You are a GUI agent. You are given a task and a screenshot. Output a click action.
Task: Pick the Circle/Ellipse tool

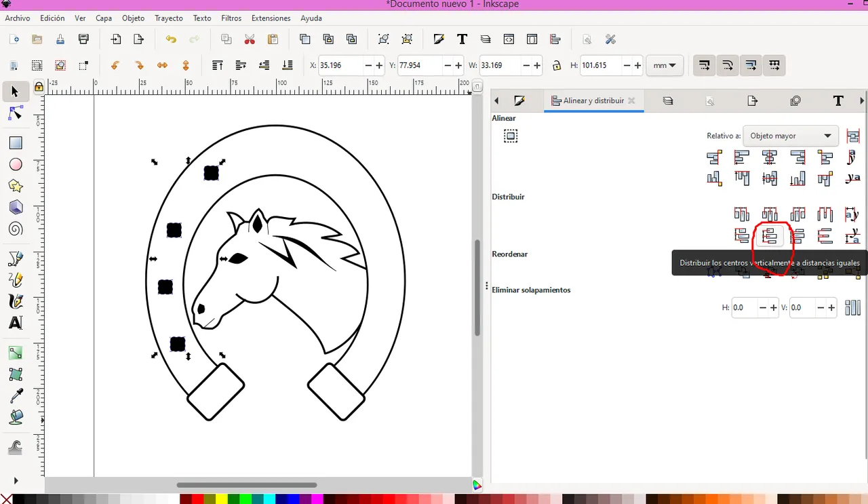(15, 165)
